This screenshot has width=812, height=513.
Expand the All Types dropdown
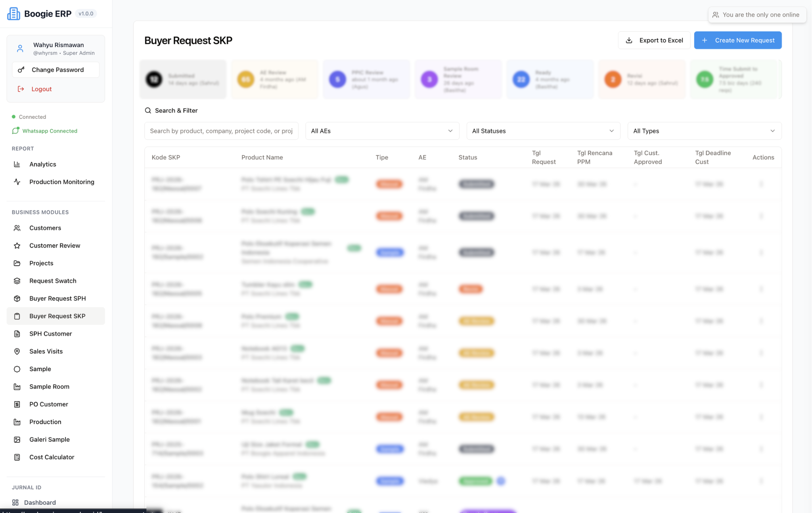click(704, 131)
